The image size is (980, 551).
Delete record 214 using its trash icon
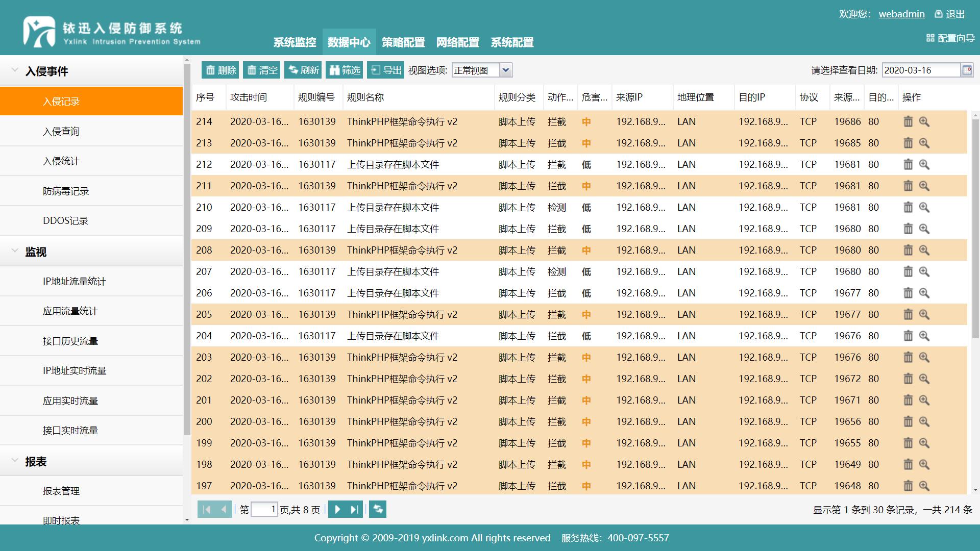[x=908, y=121]
